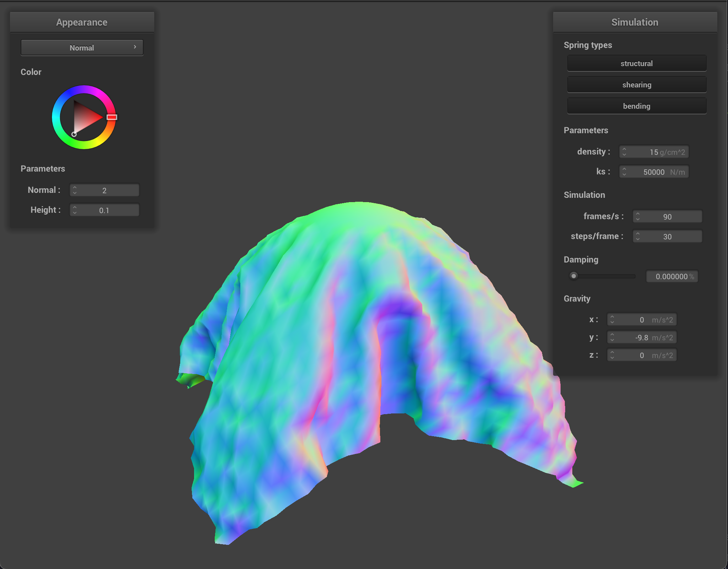The image size is (728, 569).
Task: Select the Simulation panel header
Action: (x=635, y=22)
